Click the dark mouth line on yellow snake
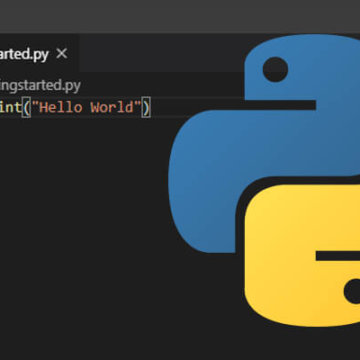 [x=338, y=256]
